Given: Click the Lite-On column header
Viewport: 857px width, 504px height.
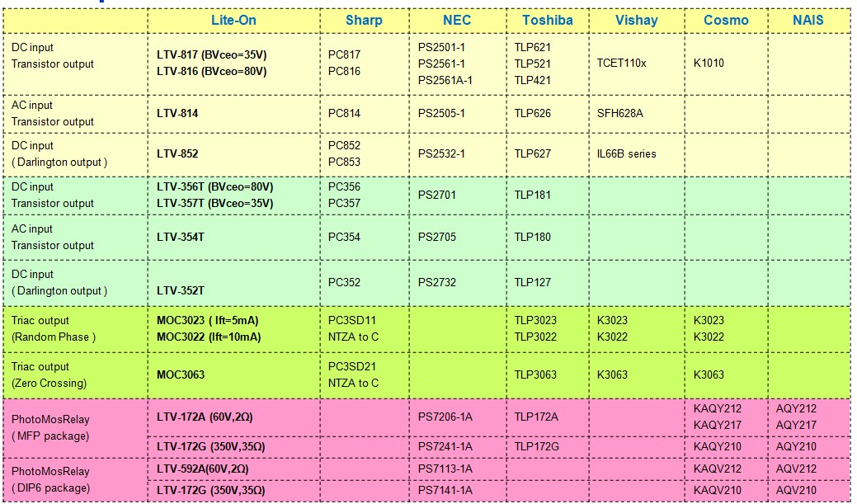Looking at the screenshot, I should [x=233, y=21].
